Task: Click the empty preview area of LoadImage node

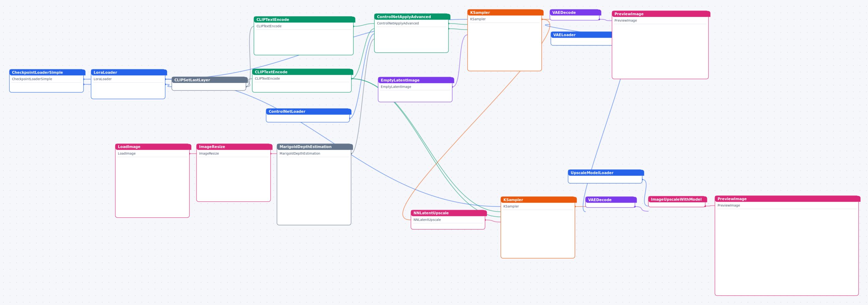Action: [152, 187]
